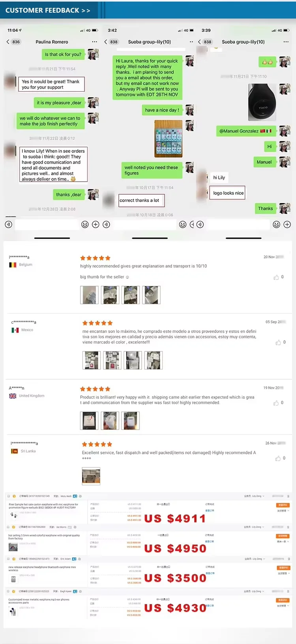296x644 pixels.
Task: Like the Mexico review with thumbs-up icon
Action: click(x=278, y=342)
